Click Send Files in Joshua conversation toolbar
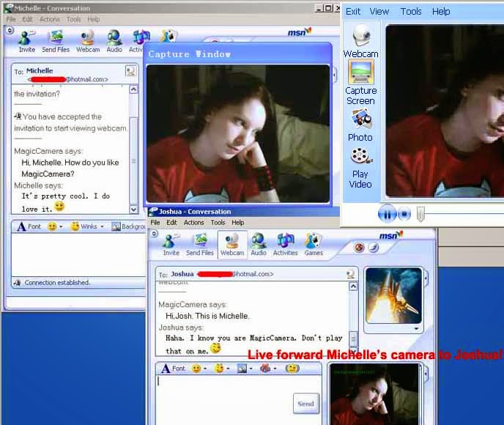Image resolution: width=504 pixels, height=425 pixels. point(199,245)
